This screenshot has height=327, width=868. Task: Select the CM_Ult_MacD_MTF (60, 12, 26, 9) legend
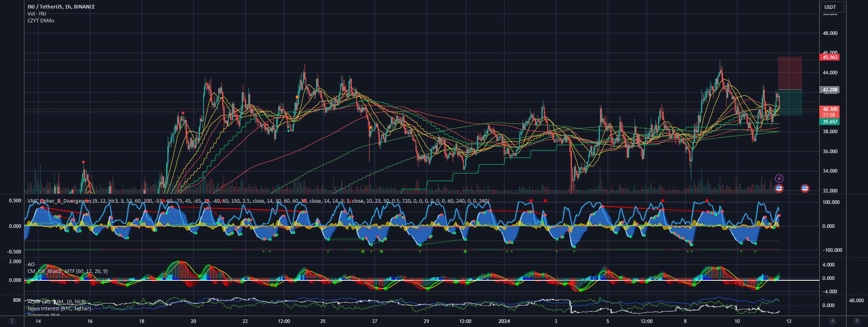(67, 271)
